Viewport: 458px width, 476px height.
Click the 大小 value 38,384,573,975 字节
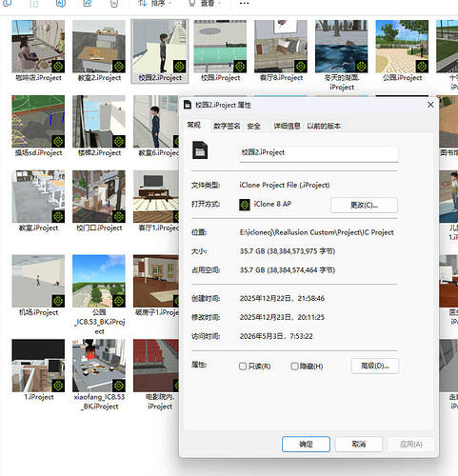288,251
